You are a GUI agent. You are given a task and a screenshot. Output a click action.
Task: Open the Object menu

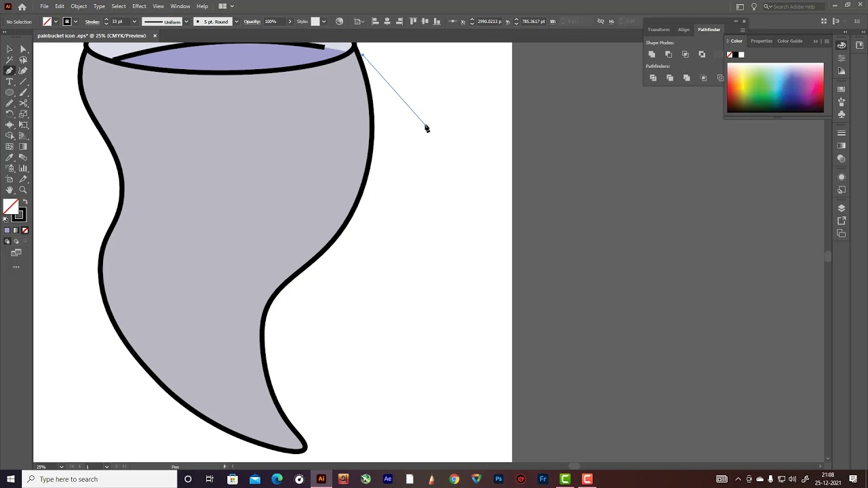coord(79,6)
